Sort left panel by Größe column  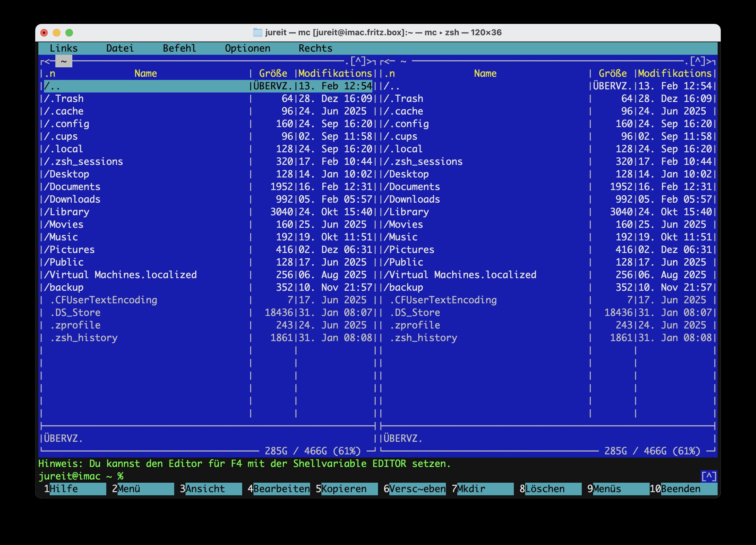pos(273,74)
